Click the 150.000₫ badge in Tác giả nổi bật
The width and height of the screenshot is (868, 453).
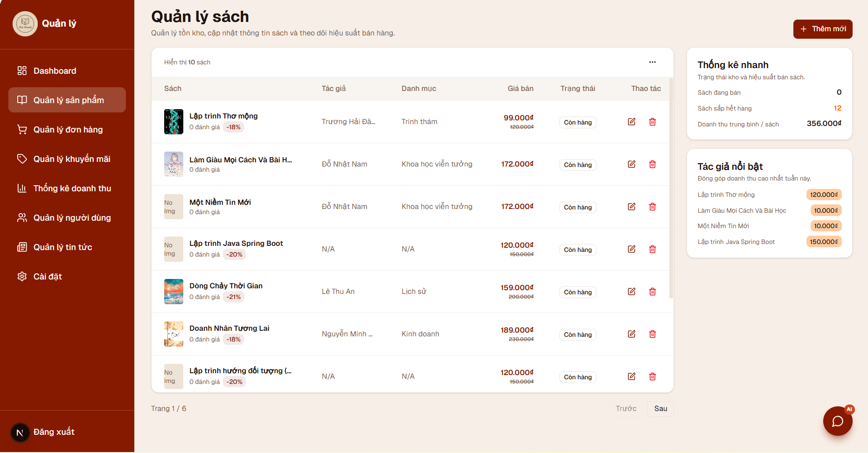point(824,242)
